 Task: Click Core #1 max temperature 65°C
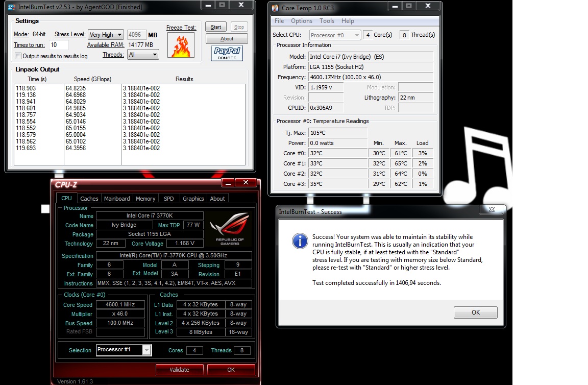[x=401, y=163]
